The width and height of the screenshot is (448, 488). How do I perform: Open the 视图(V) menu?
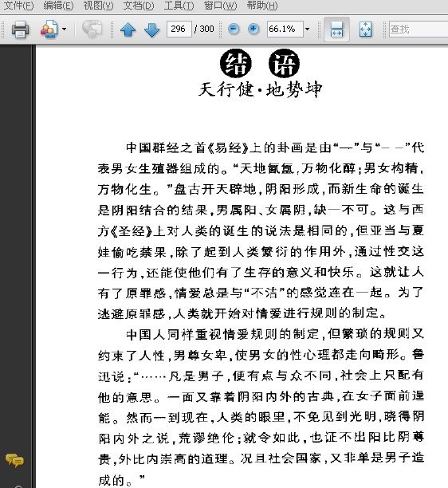tap(98, 6)
